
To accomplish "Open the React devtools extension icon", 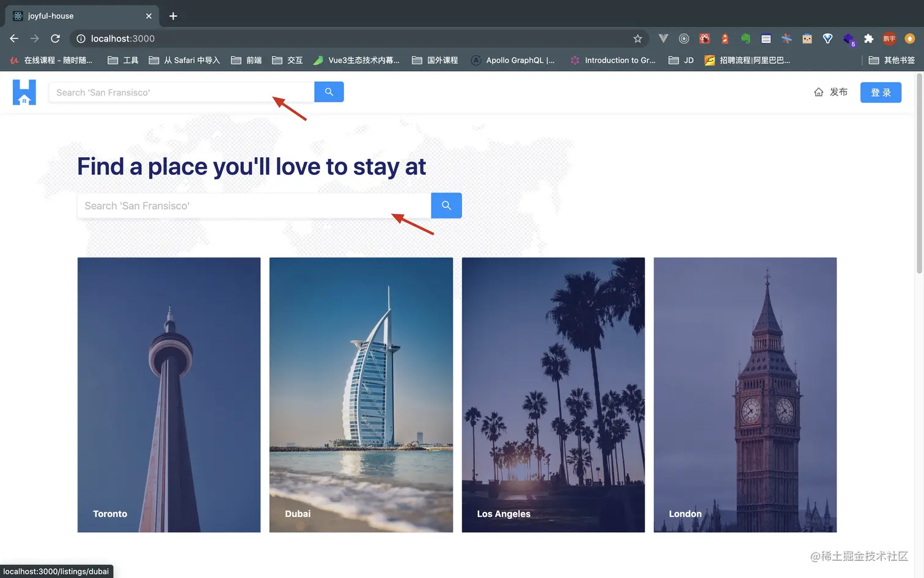I will click(705, 39).
